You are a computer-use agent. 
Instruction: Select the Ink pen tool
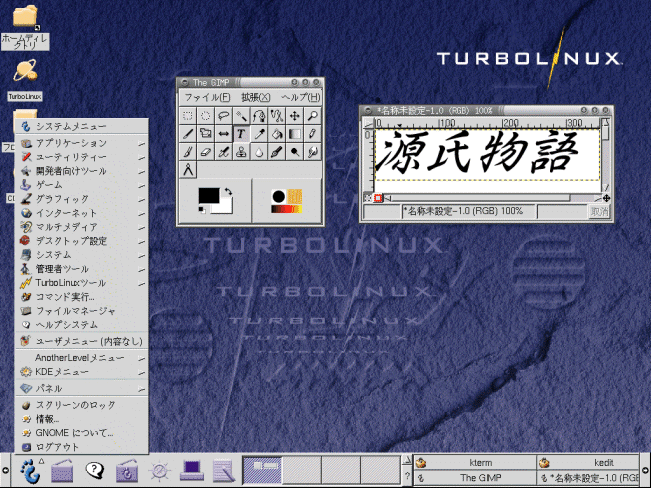tap(277, 152)
